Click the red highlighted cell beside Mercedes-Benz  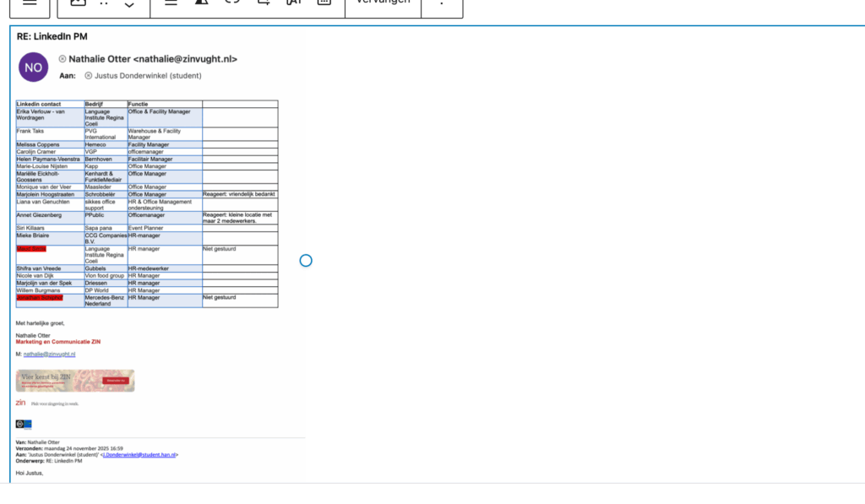(50, 298)
